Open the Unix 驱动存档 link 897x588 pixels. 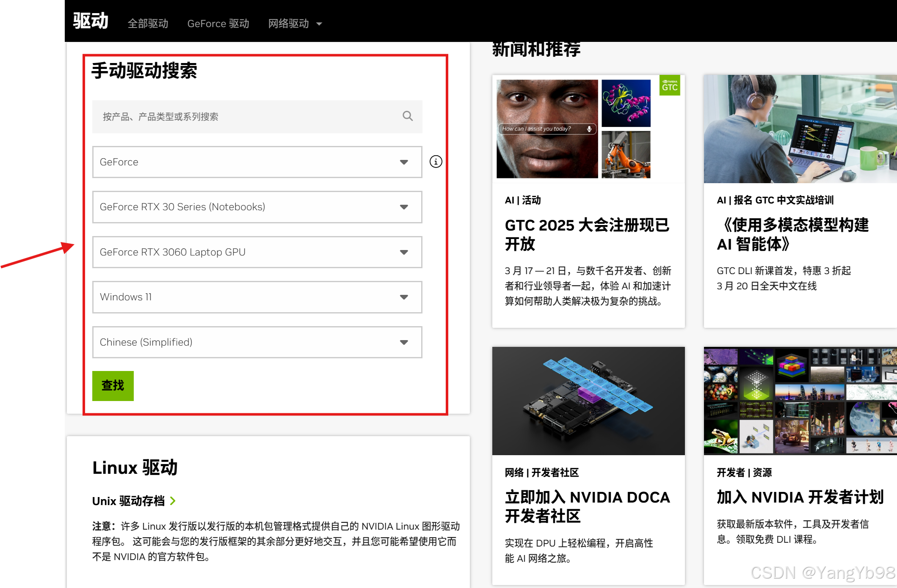[128, 501]
